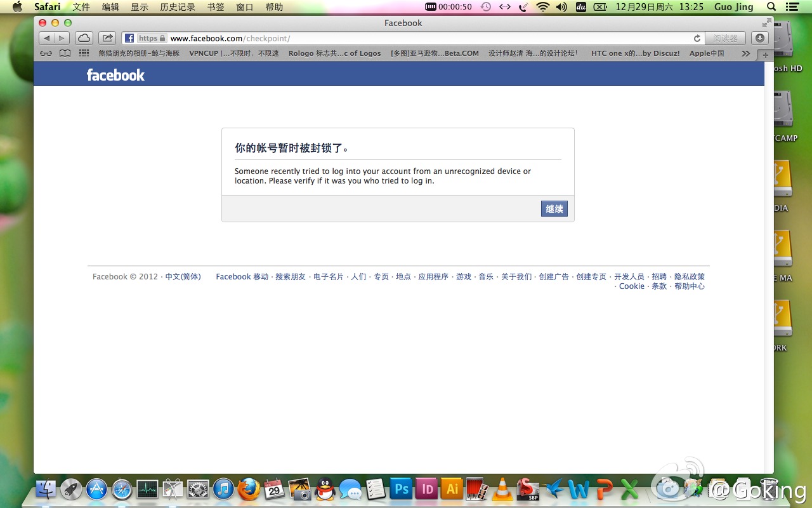Open the 历史记录 menu
Image resolution: width=812 pixels, height=508 pixels.
pyautogui.click(x=178, y=7)
